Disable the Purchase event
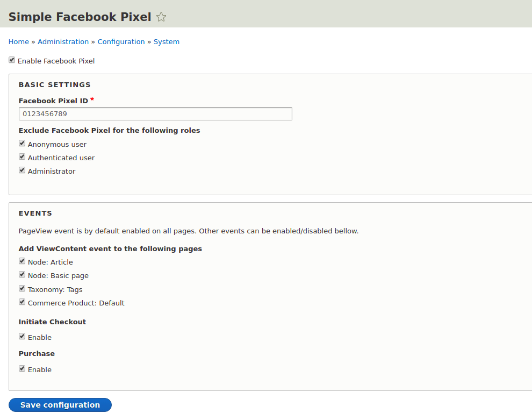Image resolution: width=532 pixels, height=420 pixels. click(22, 368)
